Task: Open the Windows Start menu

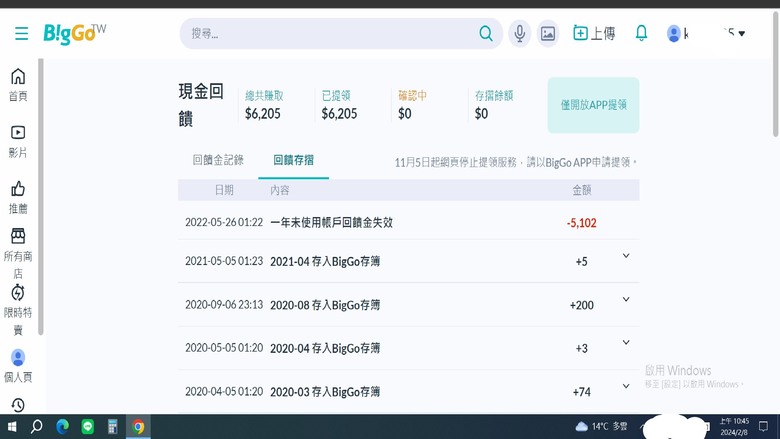Action: 12,427
